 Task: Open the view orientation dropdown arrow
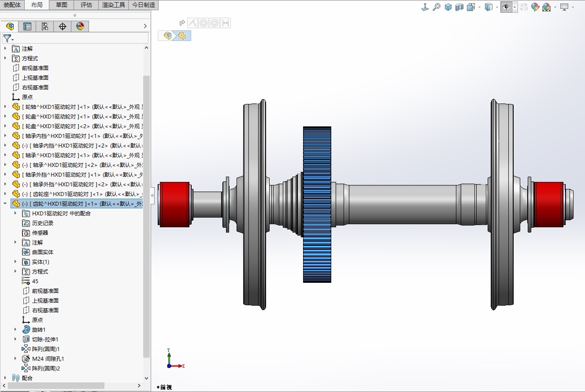pyautogui.click(x=479, y=7)
